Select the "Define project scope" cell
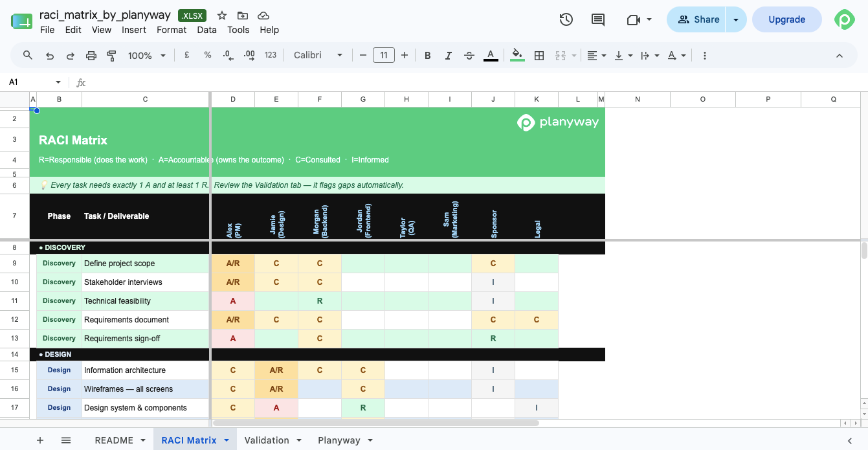This screenshot has width=868, height=450. tap(145, 264)
